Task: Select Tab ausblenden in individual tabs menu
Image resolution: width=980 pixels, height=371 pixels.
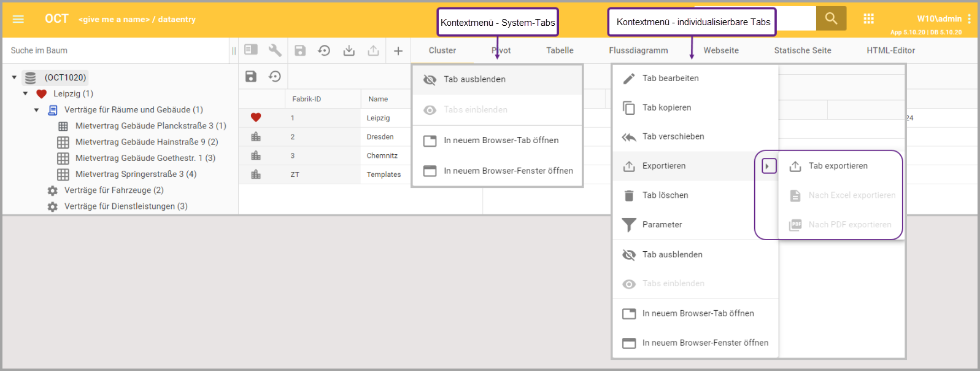Action: click(x=672, y=254)
